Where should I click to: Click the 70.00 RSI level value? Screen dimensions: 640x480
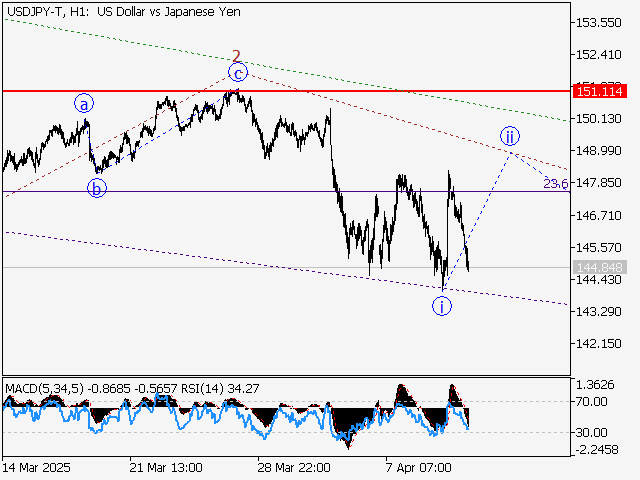click(590, 401)
